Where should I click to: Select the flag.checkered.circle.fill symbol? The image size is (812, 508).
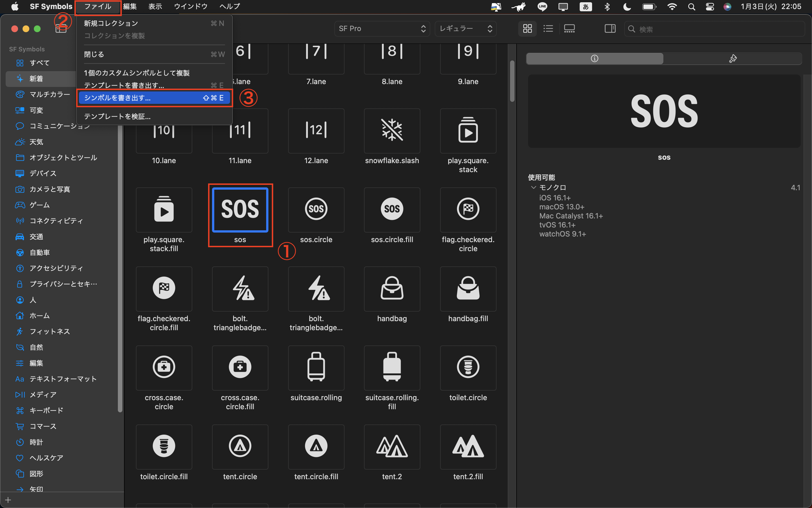point(164,289)
